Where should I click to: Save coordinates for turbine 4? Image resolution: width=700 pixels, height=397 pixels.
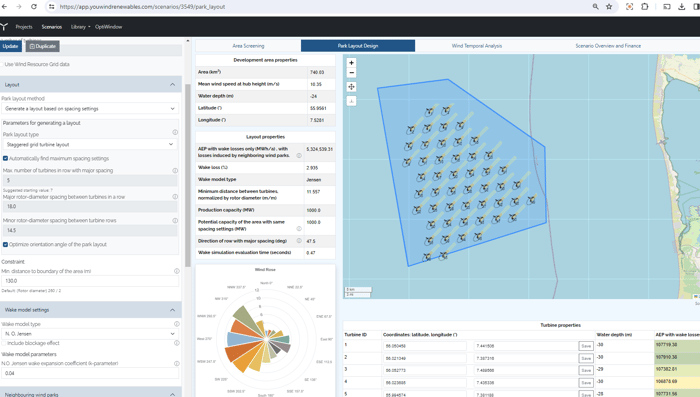(586, 383)
